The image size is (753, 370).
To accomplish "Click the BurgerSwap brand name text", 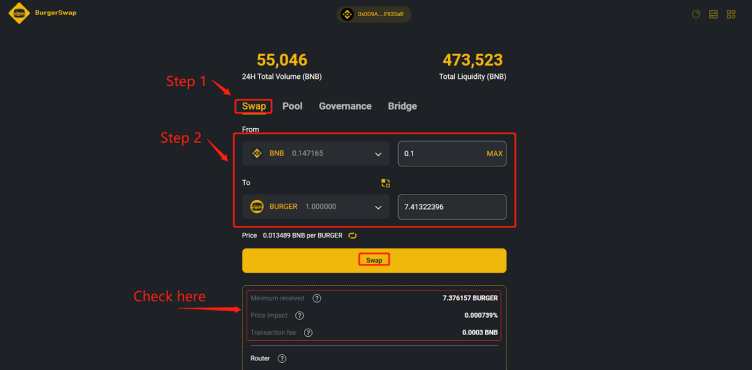I will 56,13.
